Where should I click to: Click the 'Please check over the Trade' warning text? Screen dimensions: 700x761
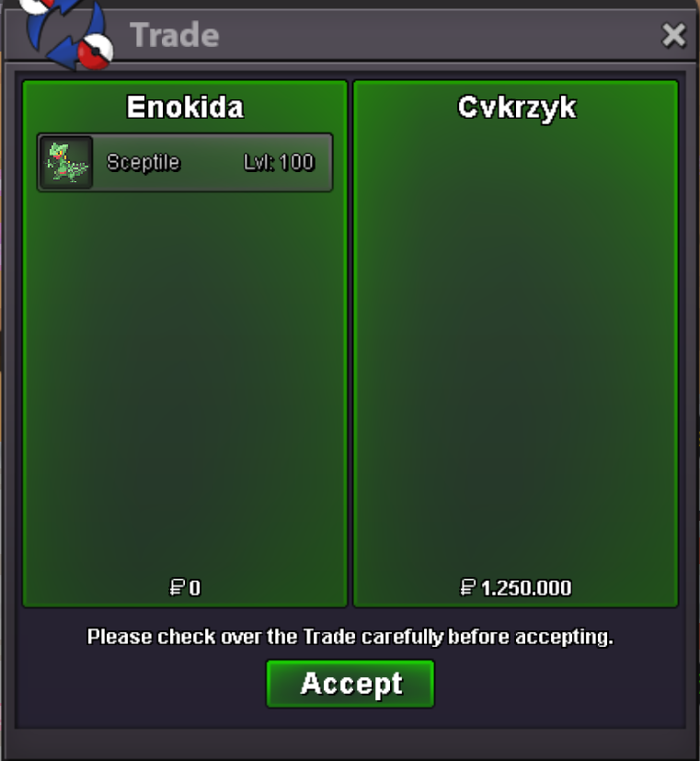point(350,637)
